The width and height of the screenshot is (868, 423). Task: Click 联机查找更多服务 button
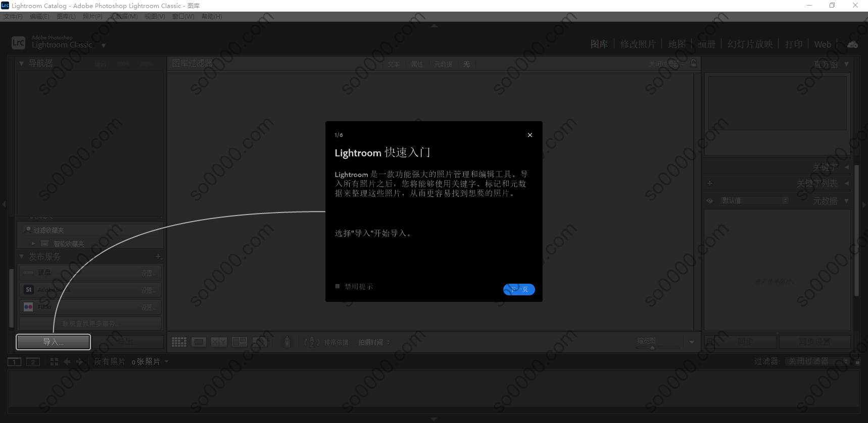click(x=90, y=324)
